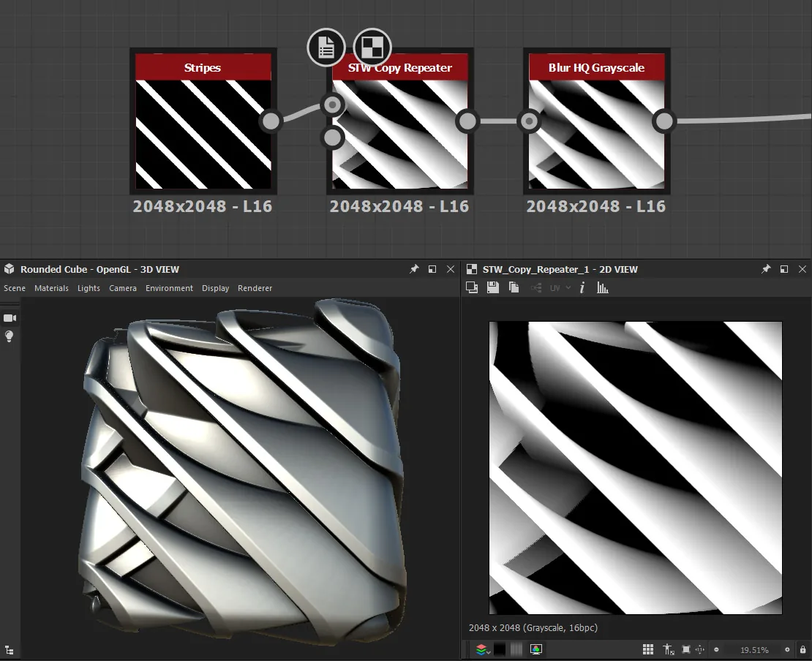
Task: Toggle the lock icon in 2D view
Action: pos(803,649)
